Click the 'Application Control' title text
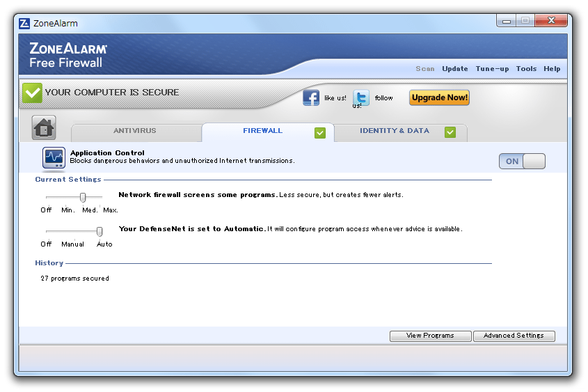This screenshot has height=392, width=588. coord(107,152)
